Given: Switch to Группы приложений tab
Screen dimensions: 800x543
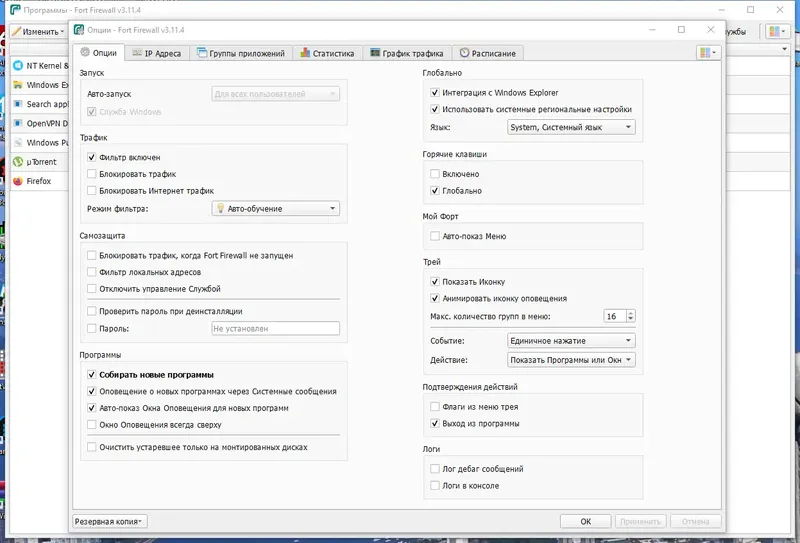Looking at the screenshot, I should 241,53.
